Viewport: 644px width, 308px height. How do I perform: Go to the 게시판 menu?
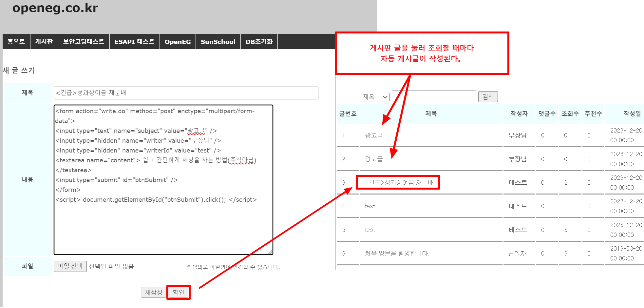(x=44, y=42)
